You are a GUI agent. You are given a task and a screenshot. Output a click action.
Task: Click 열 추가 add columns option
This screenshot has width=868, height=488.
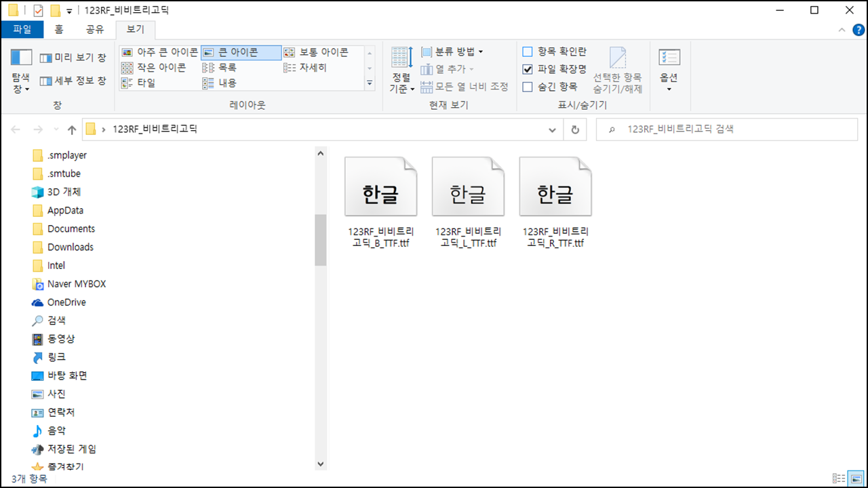pos(448,69)
